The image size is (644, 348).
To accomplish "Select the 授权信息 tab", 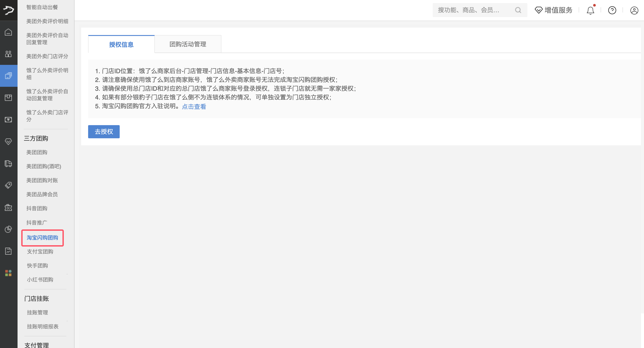I will click(x=121, y=44).
